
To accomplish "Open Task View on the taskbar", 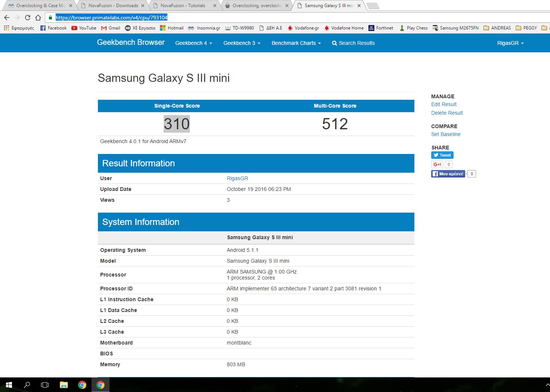I will [45, 385].
